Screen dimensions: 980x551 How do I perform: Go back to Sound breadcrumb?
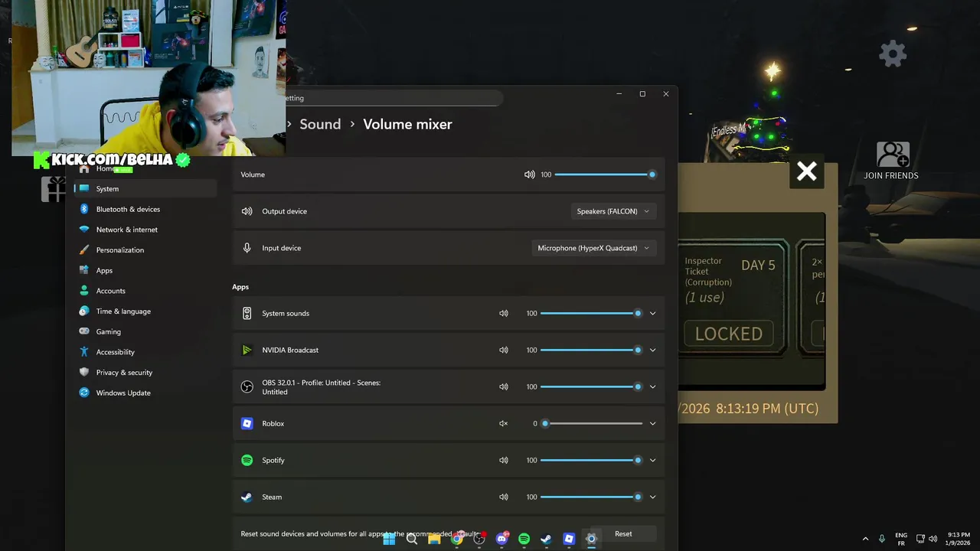point(320,124)
